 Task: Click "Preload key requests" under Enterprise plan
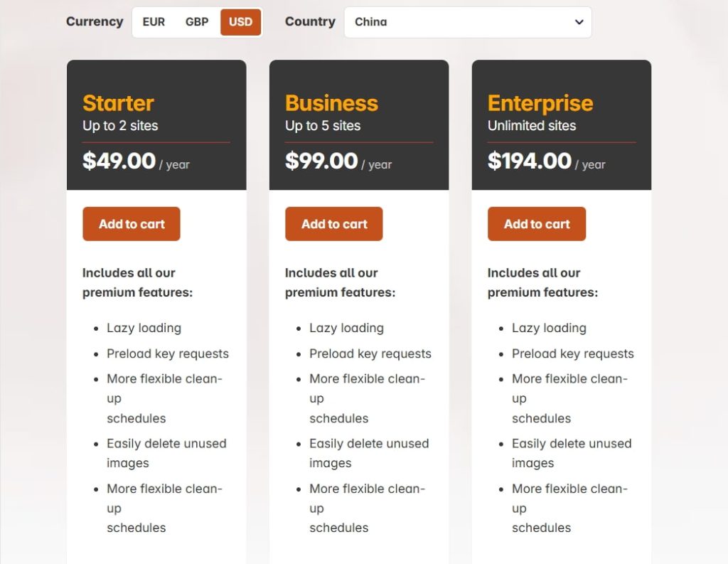click(x=572, y=353)
